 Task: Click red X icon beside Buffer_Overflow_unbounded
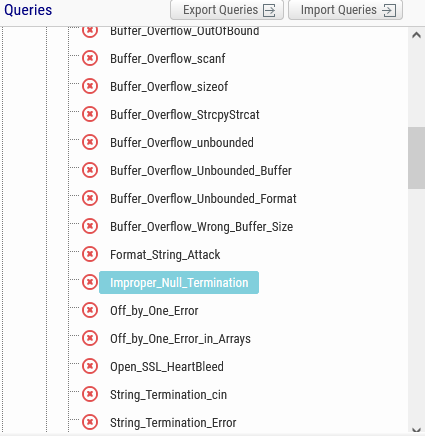point(90,142)
